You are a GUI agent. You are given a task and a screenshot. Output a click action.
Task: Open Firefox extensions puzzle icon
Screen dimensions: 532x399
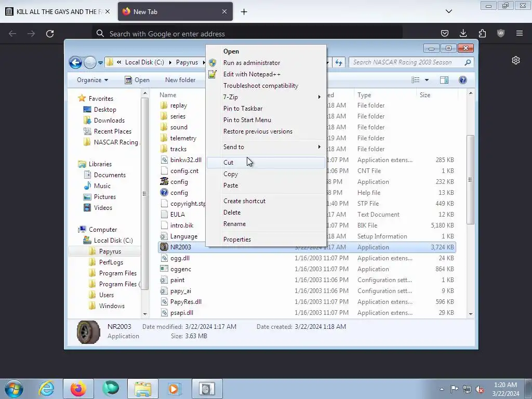(x=482, y=33)
